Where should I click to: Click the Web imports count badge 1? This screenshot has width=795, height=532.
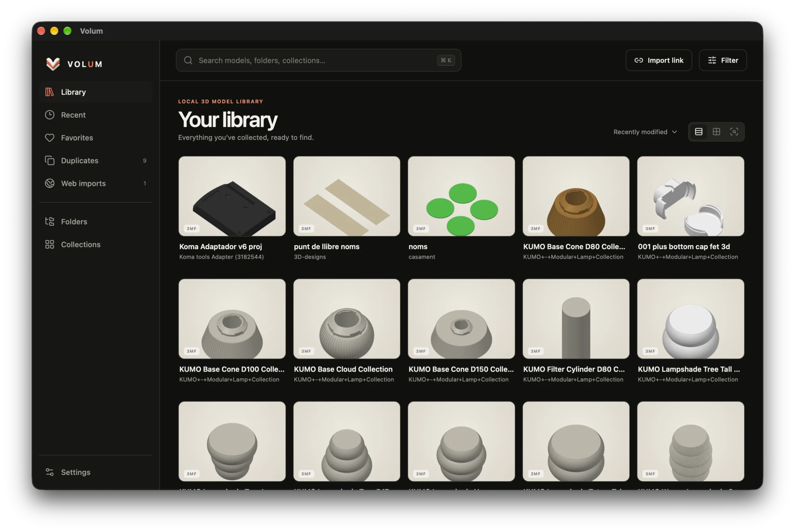point(145,183)
